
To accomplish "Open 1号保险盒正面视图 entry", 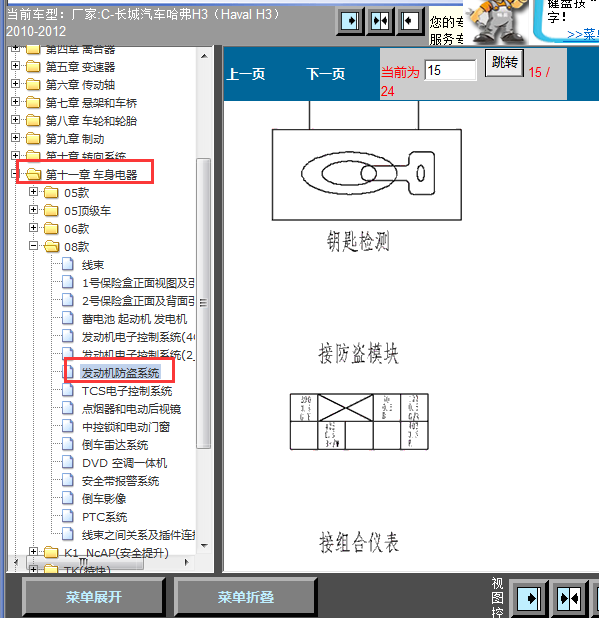I will point(138,283).
